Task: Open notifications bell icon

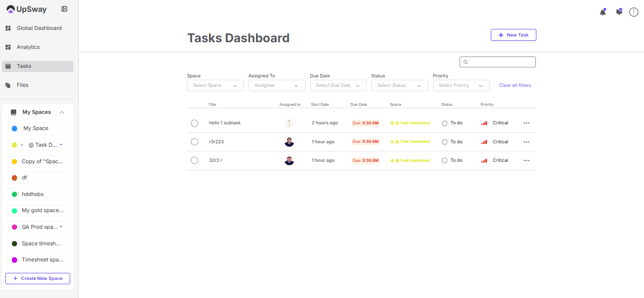Action: (x=603, y=12)
